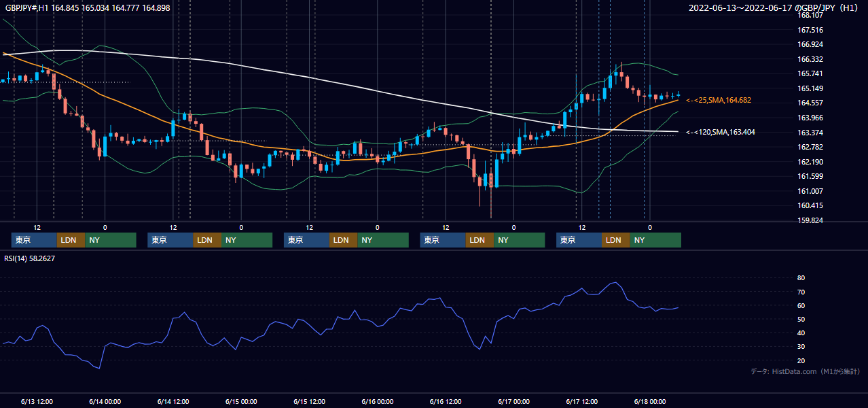
Task: Click RSI scale value 20
Action: [801, 360]
